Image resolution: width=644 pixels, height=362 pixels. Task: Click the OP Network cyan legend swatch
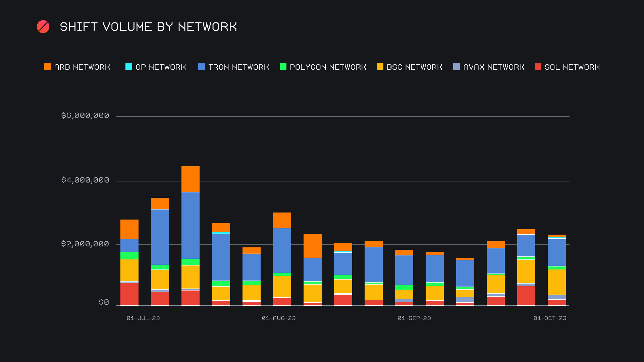[129, 67]
